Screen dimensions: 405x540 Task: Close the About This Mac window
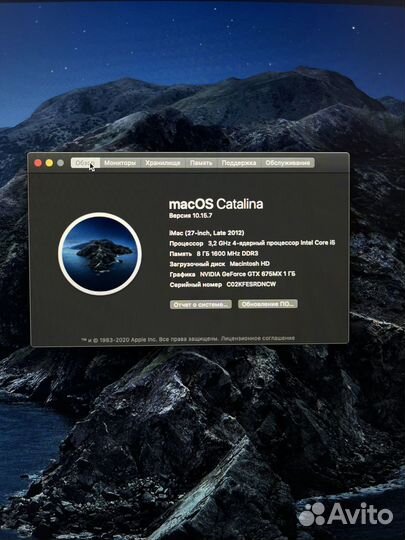pyautogui.click(x=38, y=163)
